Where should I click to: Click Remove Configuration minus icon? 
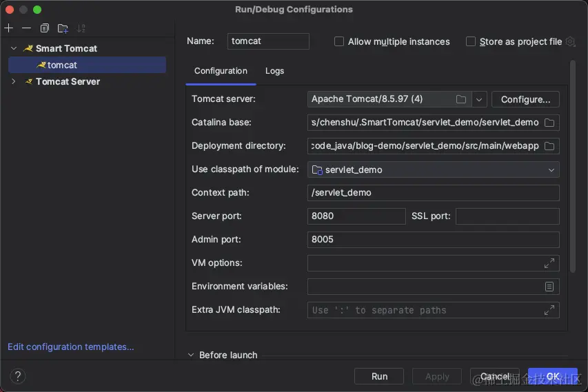click(x=26, y=28)
